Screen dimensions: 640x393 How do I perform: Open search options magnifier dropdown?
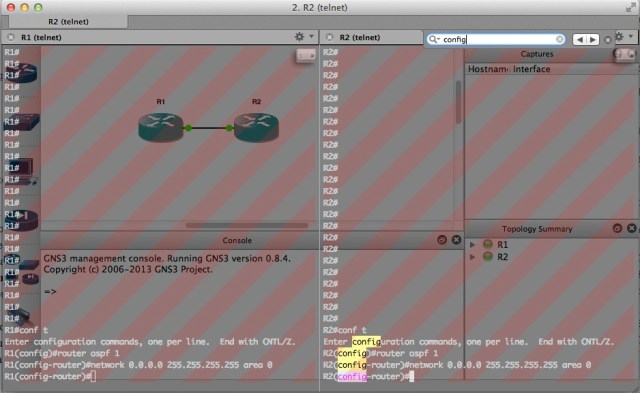pyautogui.click(x=434, y=39)
